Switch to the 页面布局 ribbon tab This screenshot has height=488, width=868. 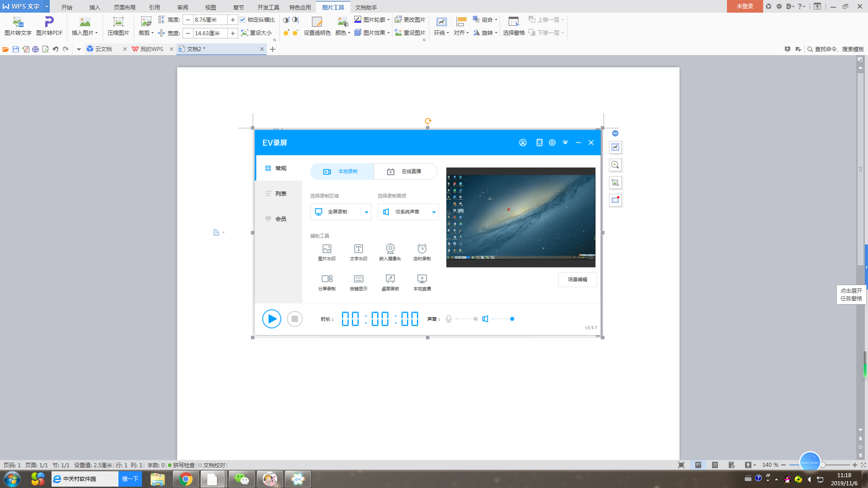point(124,7)
